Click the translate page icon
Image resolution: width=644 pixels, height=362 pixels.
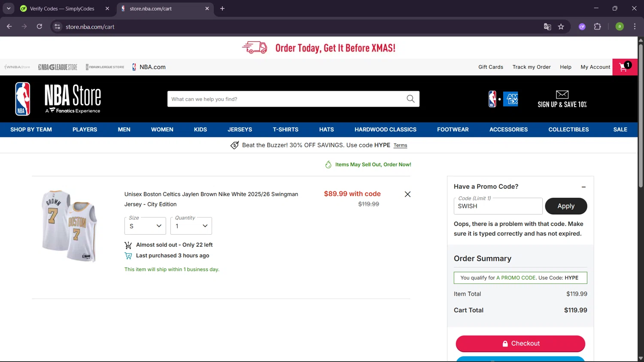(547, 27)
